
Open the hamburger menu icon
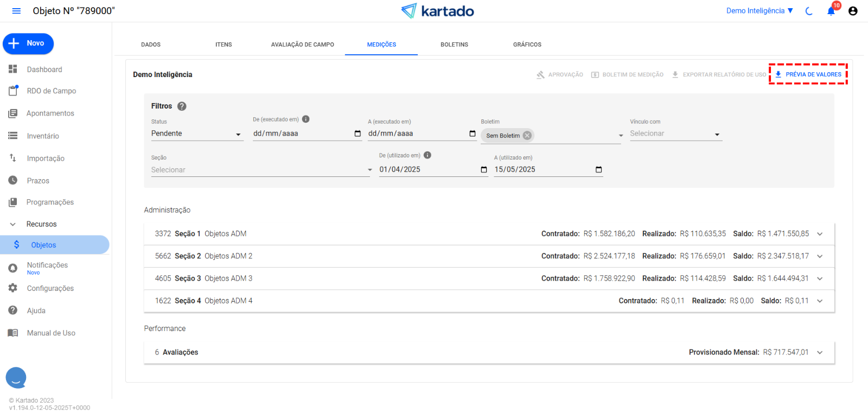(x=16, y=11)
